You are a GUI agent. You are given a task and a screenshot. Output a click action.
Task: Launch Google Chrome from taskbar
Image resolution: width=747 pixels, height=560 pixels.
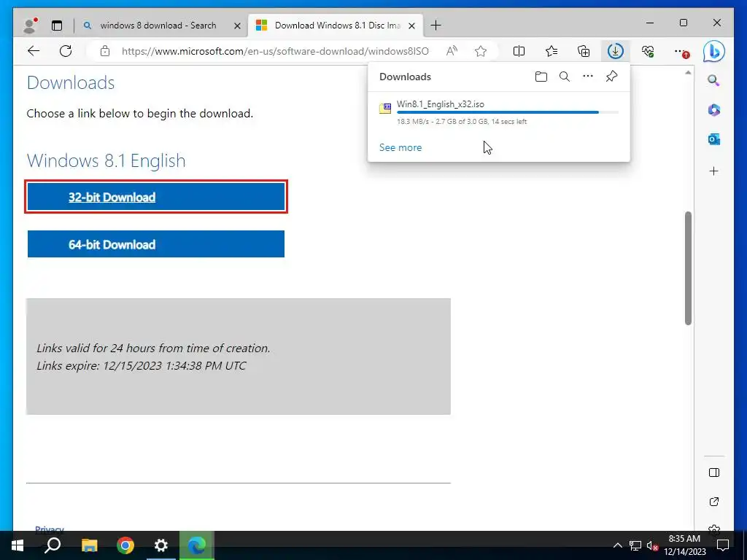coord(125,545)
